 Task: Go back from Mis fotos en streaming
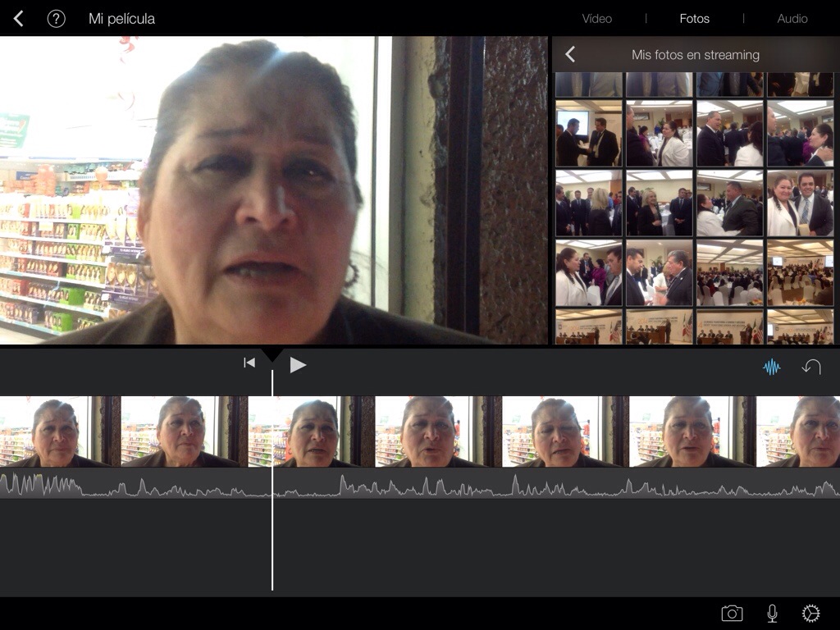click(570, 55)
